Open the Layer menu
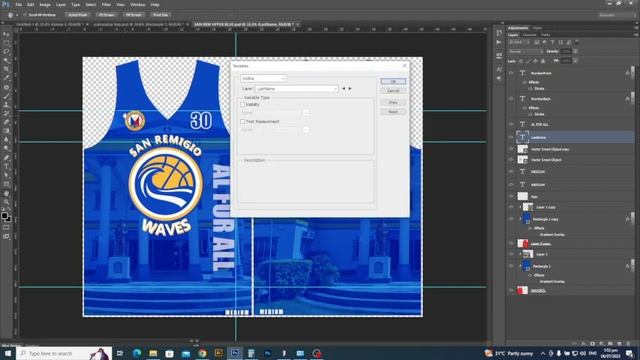This screenshot has width=640, height=360. point(61,4)
